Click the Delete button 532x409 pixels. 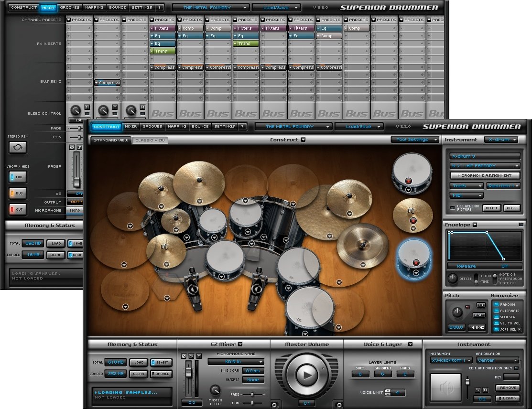492,208
